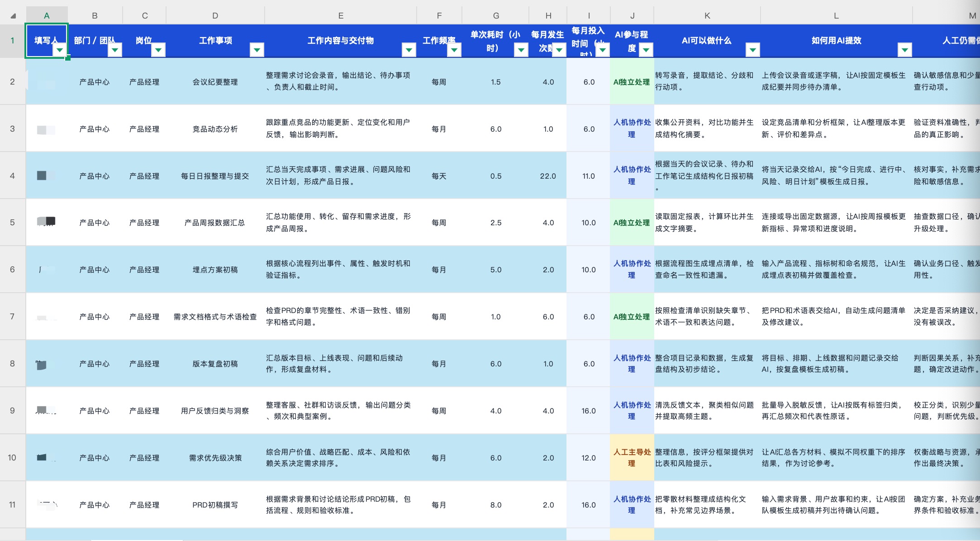
Task: Open filter dropdown for 工作事项 column
Action: click(257, 50)
